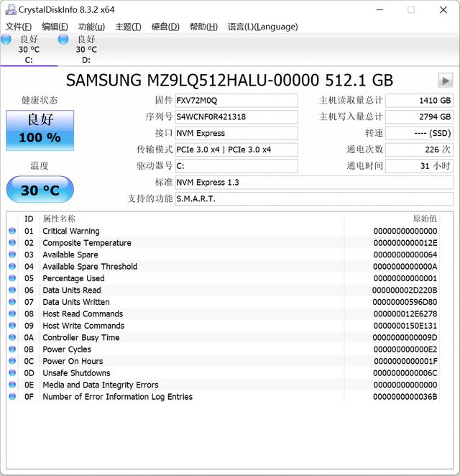Select the Percentage Used row name

[73, 278]
